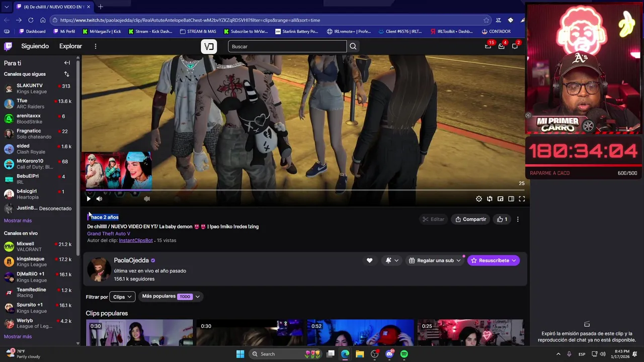Expand the Regalar una sub menu

point(435,260)
